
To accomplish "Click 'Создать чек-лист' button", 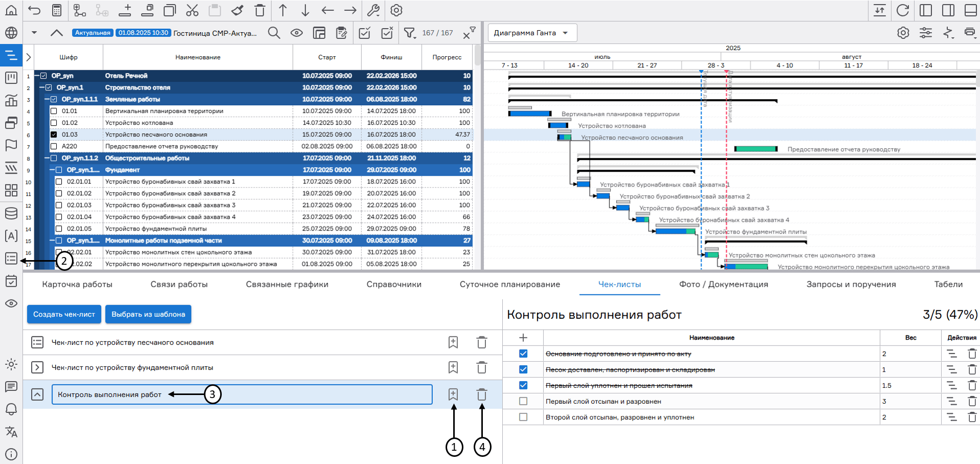I will tap(64, 314).
